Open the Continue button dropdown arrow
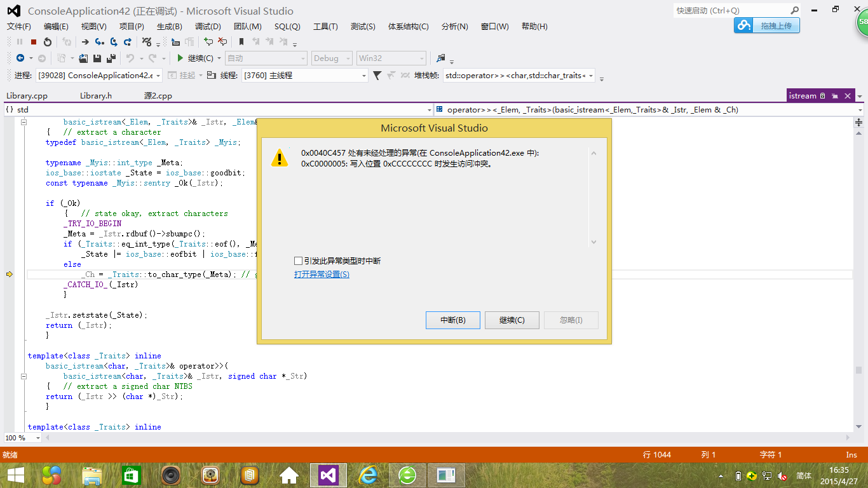Screen dimensions: 868x488 219,58
